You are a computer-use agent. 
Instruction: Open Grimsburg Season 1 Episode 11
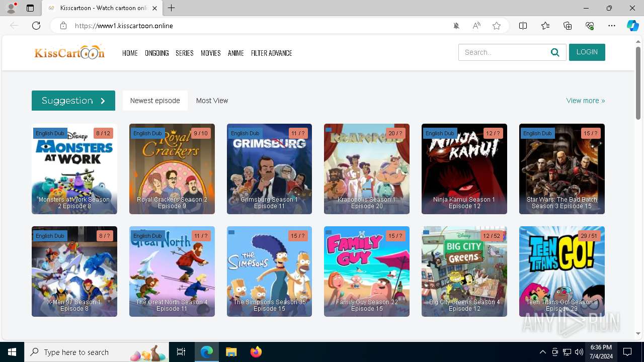coord(269,169)
